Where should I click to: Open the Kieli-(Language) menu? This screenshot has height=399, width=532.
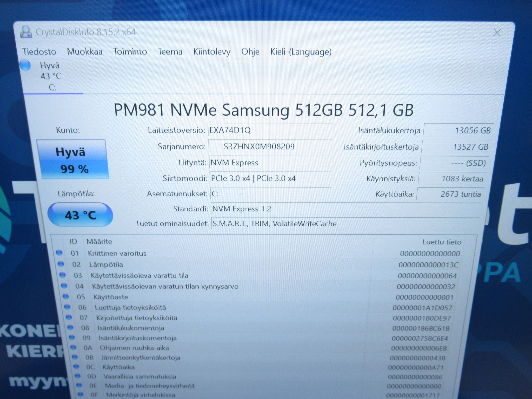pos(301,52)
